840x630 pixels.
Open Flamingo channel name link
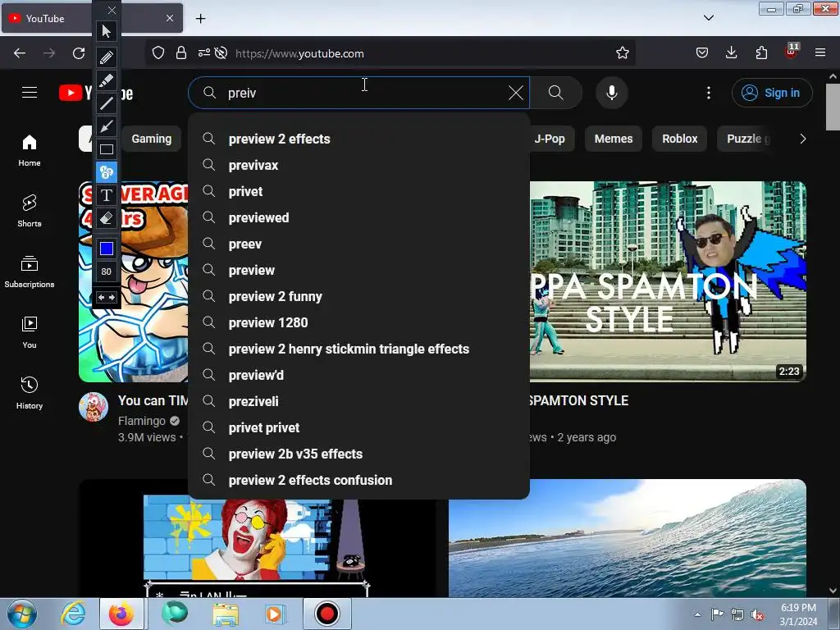point(141,421)
